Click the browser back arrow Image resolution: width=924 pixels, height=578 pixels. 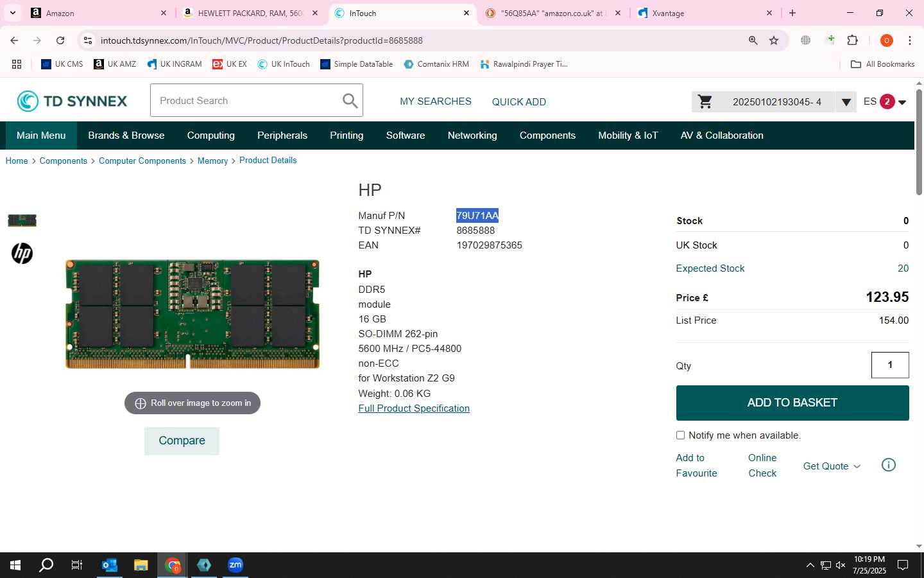pyautogui.click(x=14, y=40)
